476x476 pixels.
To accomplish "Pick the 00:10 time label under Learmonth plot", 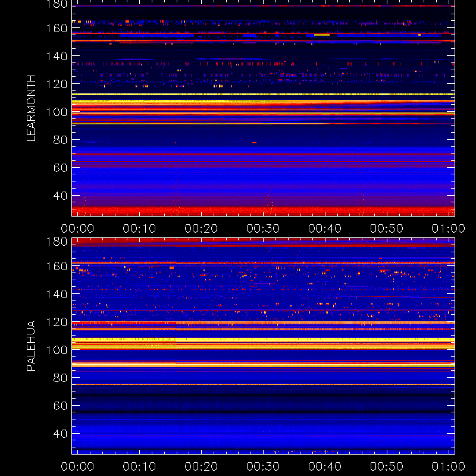I will [139, 228].
